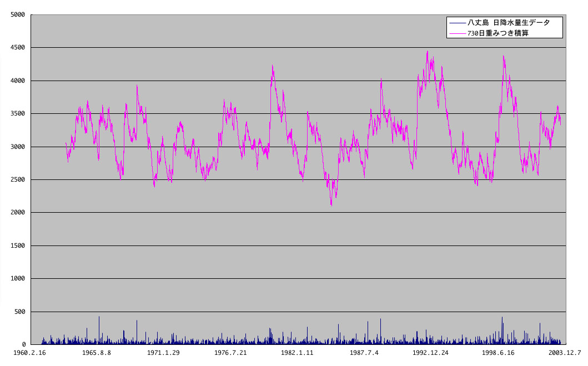The width and height of the screenshot is (588, 366).
Task: Select the 1976.7.21 X-axis date
Action: [230, 353]
